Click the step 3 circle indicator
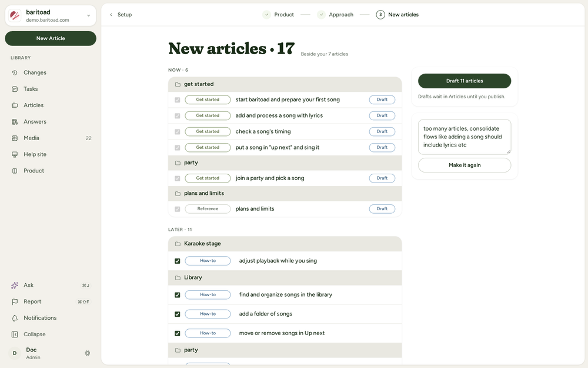This screenshot has width=588, height=368. pos(380,15)
